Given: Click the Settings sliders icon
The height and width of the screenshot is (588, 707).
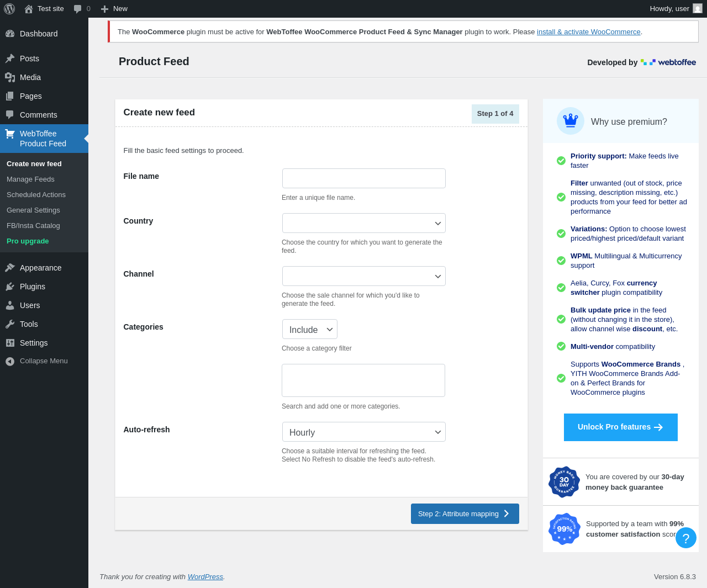Looking at the screenshot, I should coord(10,343).
